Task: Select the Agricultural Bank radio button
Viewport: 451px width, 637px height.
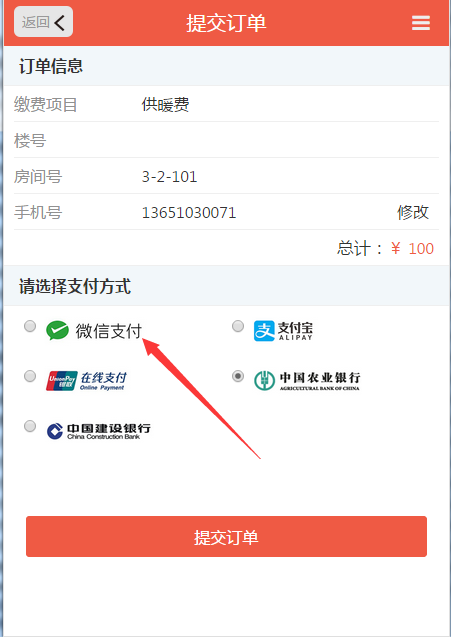Action: tap(238, 376)
